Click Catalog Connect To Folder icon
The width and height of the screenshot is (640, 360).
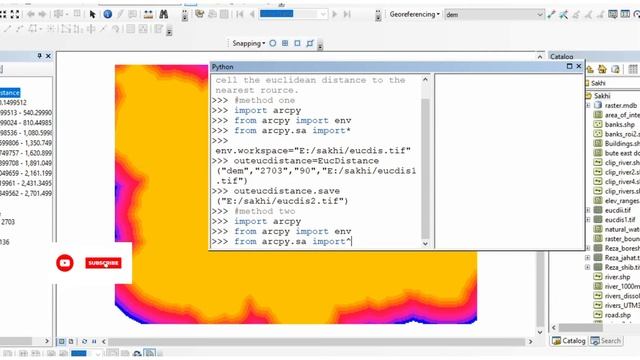(615, 69)
